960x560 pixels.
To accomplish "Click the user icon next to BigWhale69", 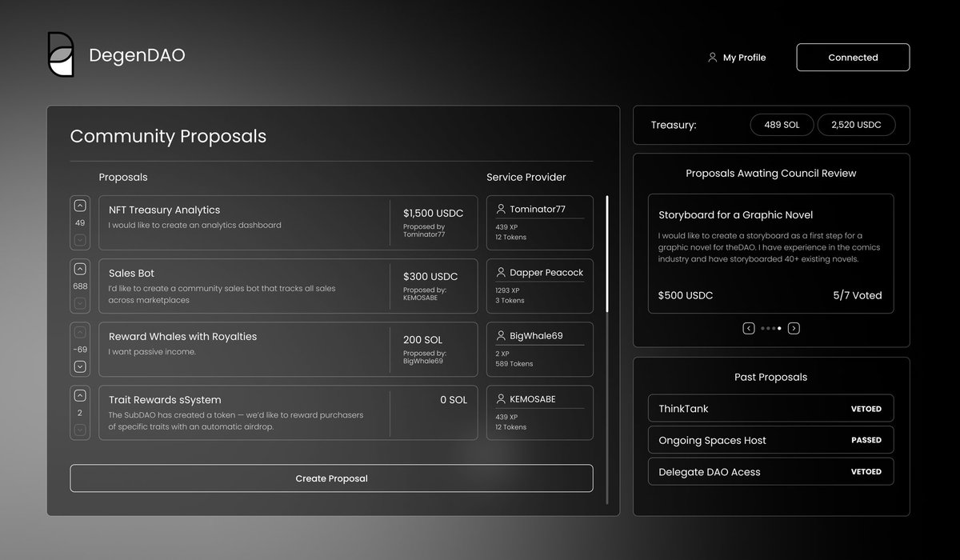I will click(501, 335).
